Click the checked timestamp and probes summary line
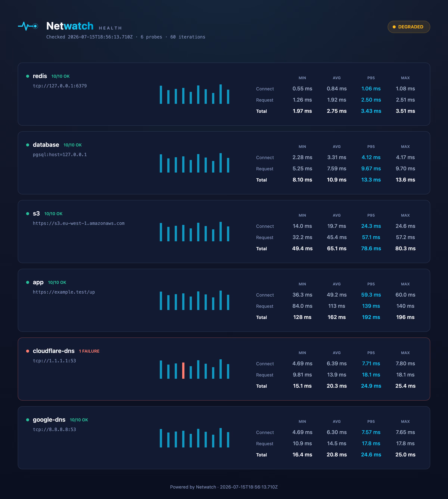The image size is (448, 499). (126, 37)
